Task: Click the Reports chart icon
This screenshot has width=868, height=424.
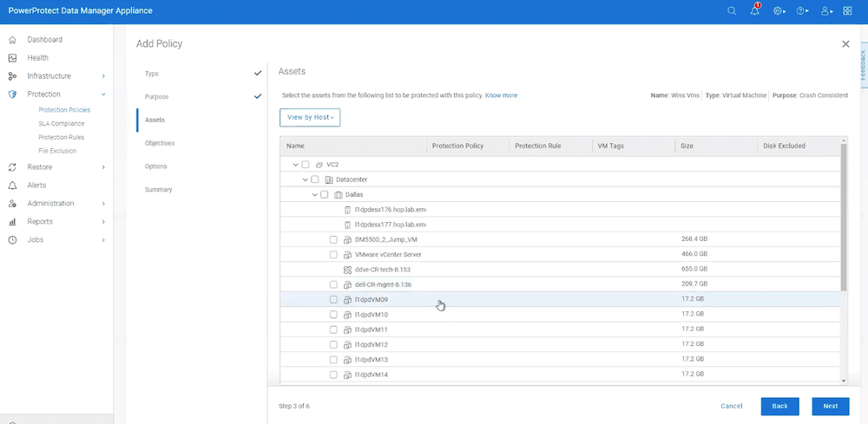Action: tap(12, 222)
